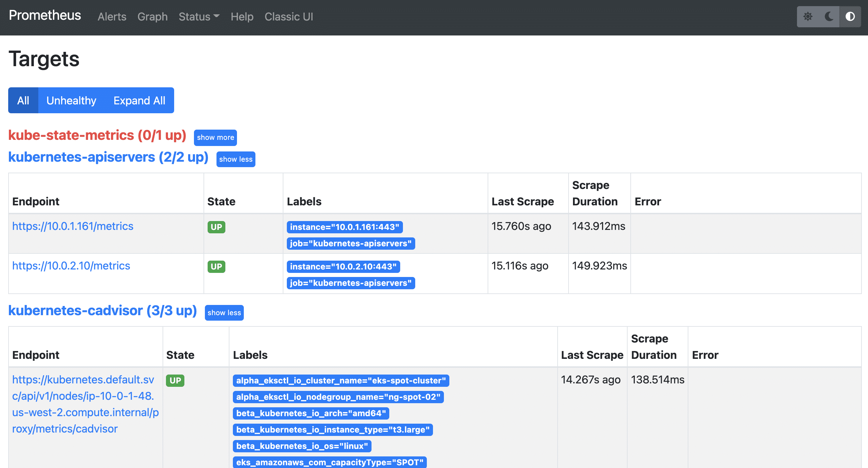Click the Classic UI navigation link
This screenshot has width=868, height=468.
pyautogui.click(x=289, y=16)
